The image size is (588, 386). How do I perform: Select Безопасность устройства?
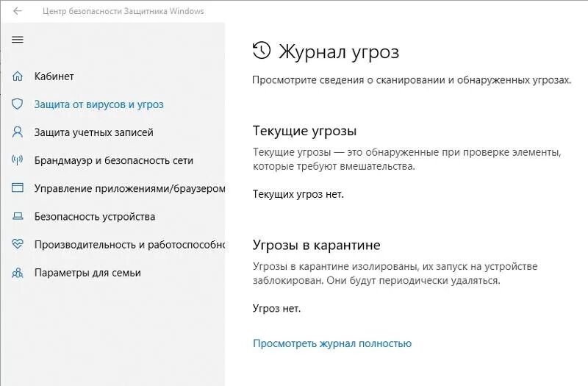click(95, 216)
